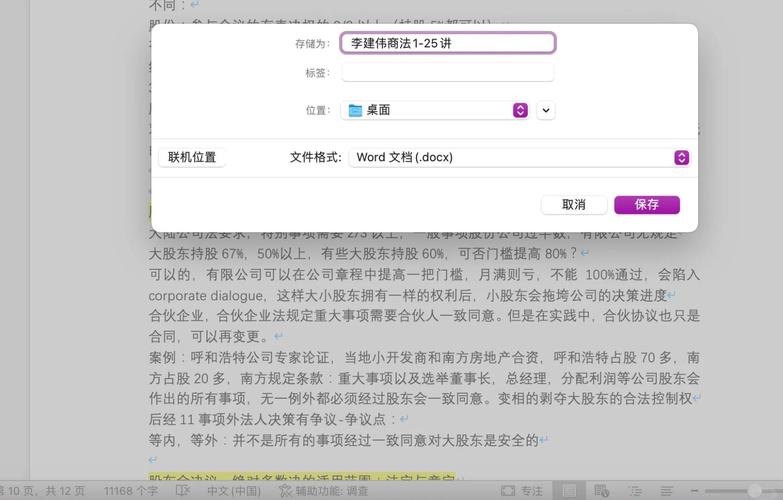Select the web layout view icon
The width and height of the screenshot is (783, 500).
click(601, 491)
